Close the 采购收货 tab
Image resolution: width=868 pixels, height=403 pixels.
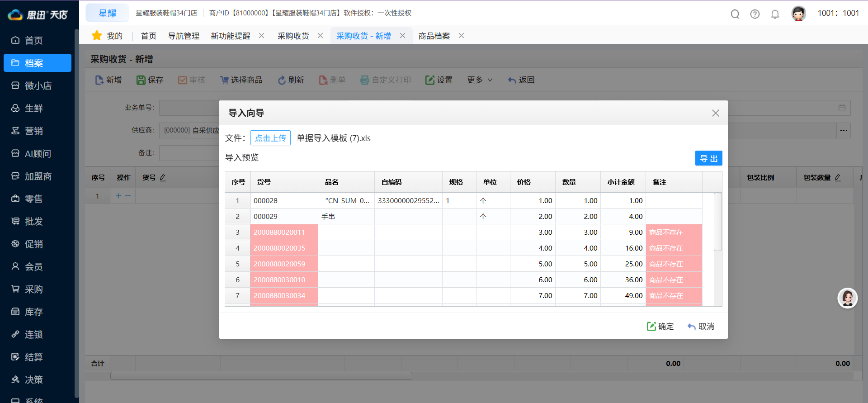(x=320, y=35)
